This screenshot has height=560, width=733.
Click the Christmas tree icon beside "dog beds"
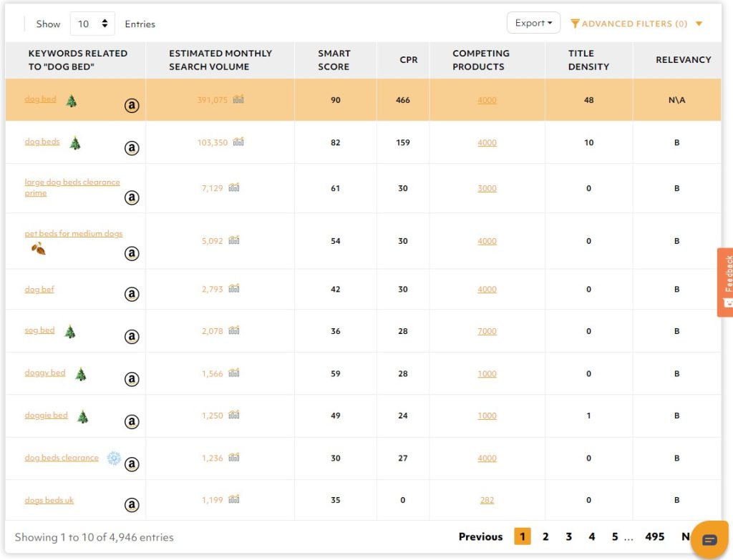pos(75,143)
